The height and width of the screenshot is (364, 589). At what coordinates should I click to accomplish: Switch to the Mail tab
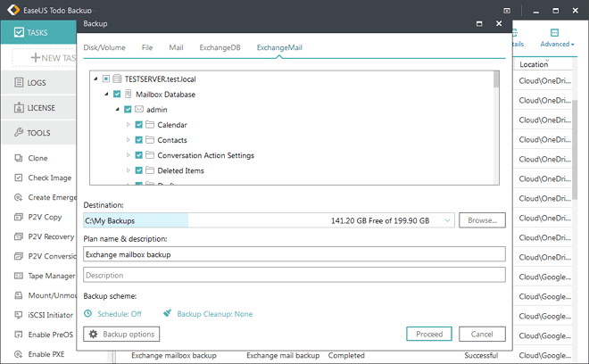click(x=176, y=47)
